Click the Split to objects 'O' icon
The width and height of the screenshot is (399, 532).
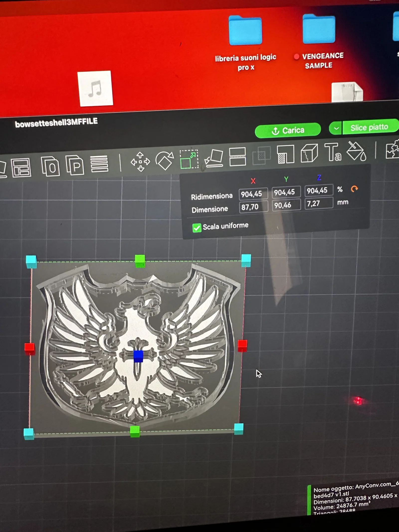click(x=50, y=166)
